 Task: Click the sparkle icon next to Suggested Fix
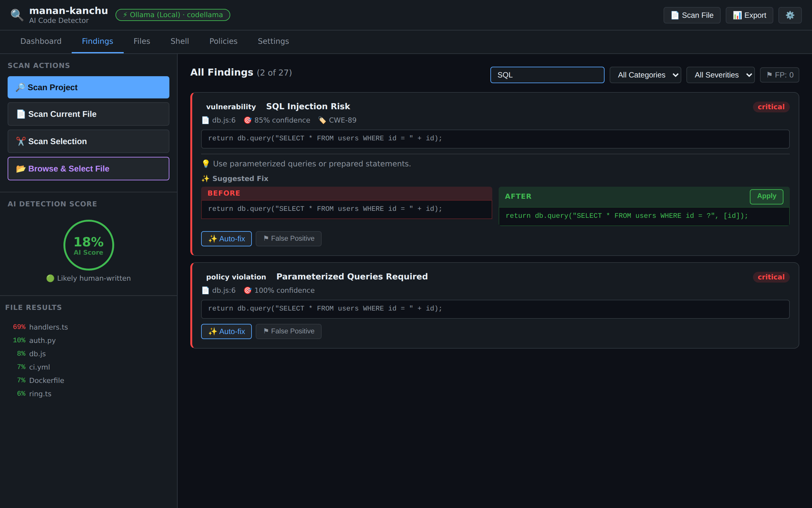pyautogui.click(x=205, y=179)
